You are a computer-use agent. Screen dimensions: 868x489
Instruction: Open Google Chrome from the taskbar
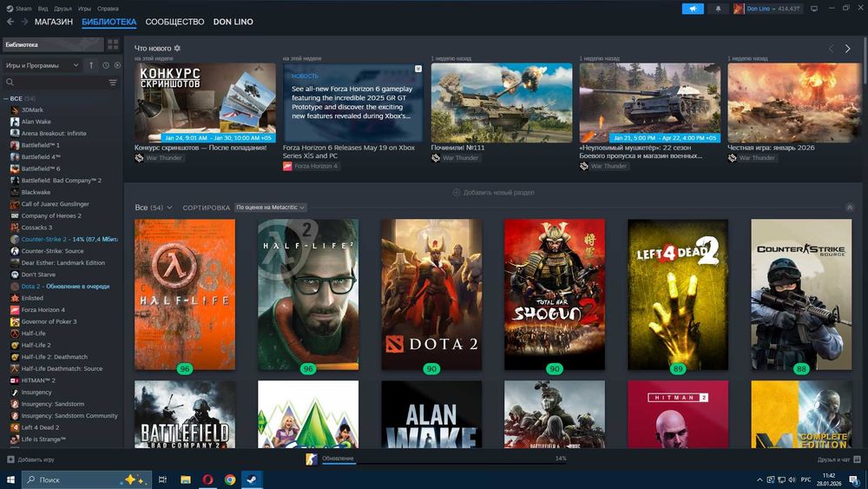(x=230, y=479)
